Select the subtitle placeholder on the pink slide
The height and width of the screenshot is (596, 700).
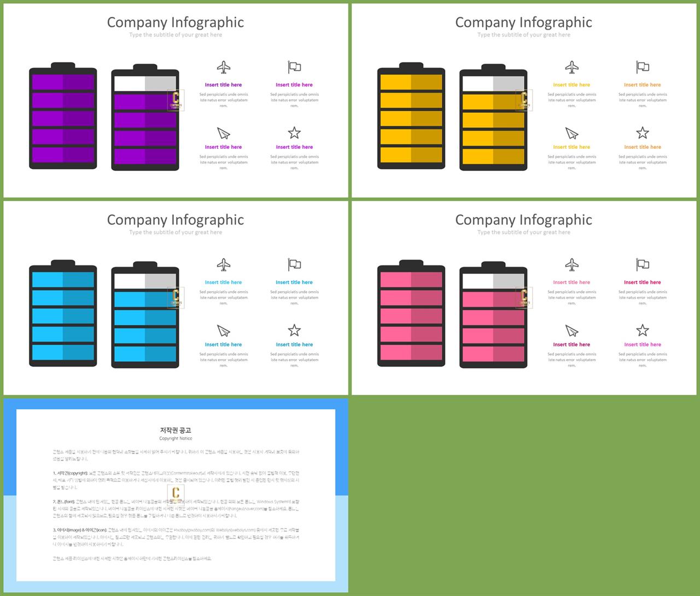(x=524, y=233)
